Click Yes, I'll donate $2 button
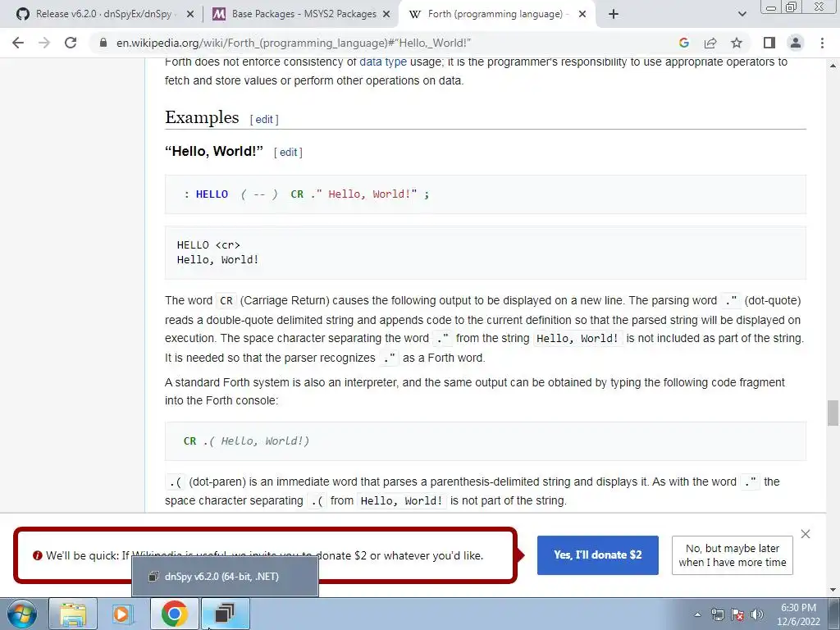Screen dimensions: 840x630 (598, 555)
